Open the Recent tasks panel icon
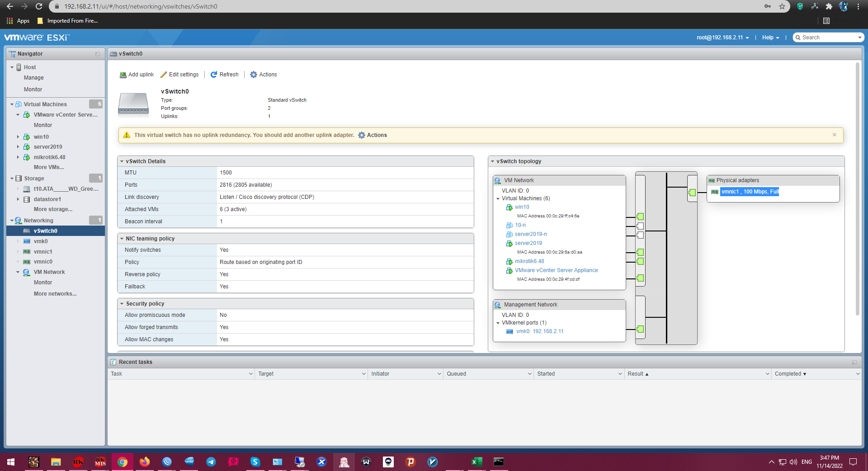The image size is (868, 471). point(113,362)
